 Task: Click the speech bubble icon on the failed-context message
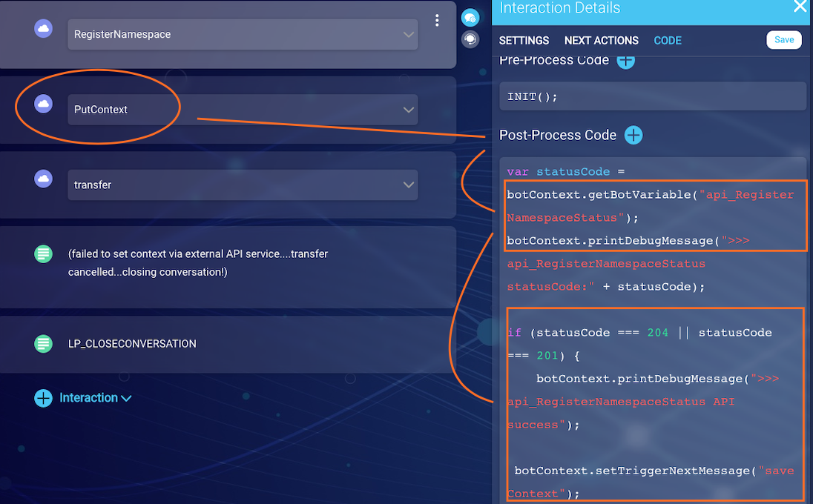coord(42,253)
